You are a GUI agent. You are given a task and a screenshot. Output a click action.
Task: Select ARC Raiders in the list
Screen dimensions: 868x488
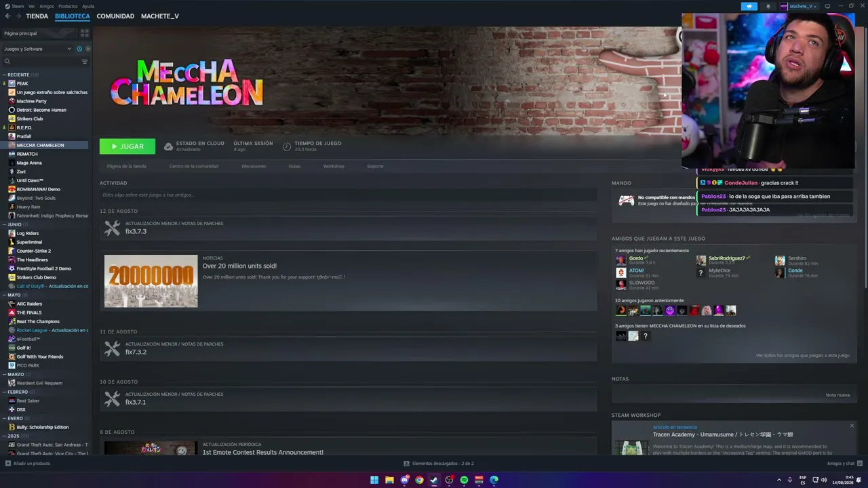pos(29,304)
